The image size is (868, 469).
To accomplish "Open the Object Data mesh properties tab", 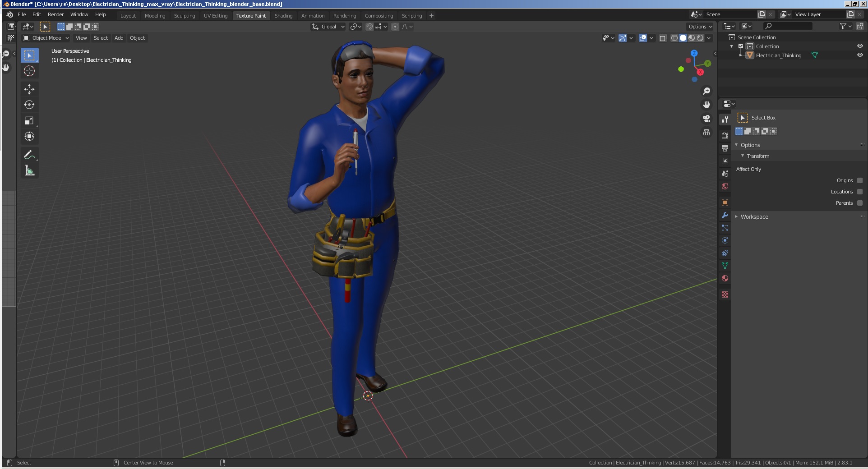I will tap(725, 266).
